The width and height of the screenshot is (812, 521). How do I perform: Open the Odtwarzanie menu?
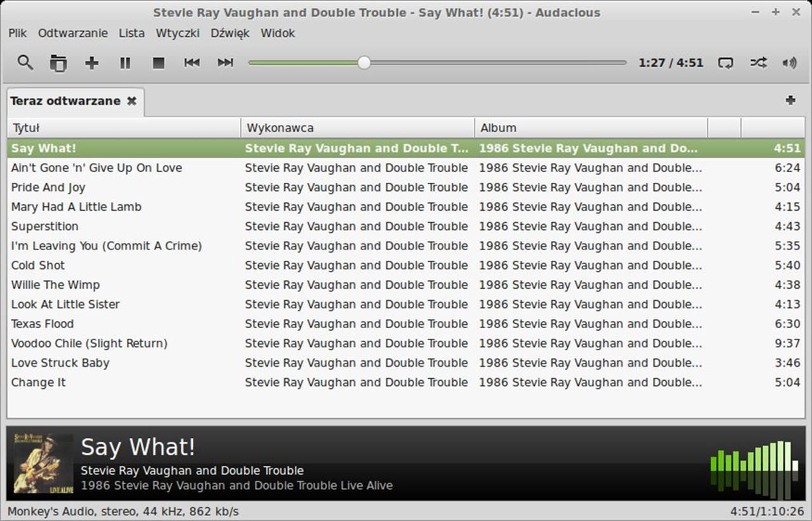click(73, 33)
